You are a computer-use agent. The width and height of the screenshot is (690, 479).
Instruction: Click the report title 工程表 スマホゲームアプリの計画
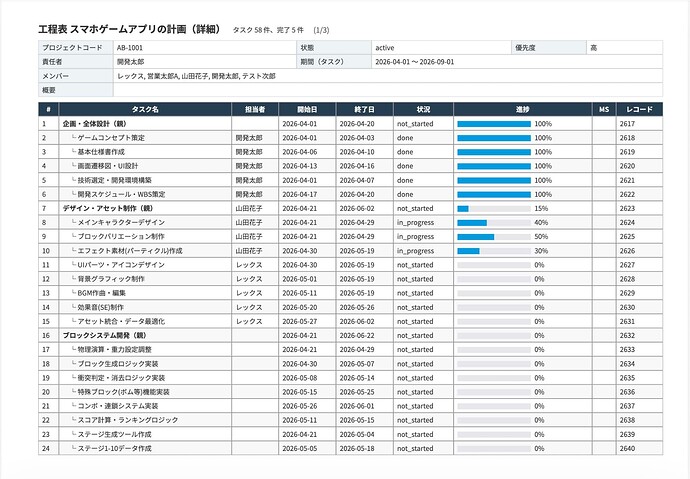point(129,29)
